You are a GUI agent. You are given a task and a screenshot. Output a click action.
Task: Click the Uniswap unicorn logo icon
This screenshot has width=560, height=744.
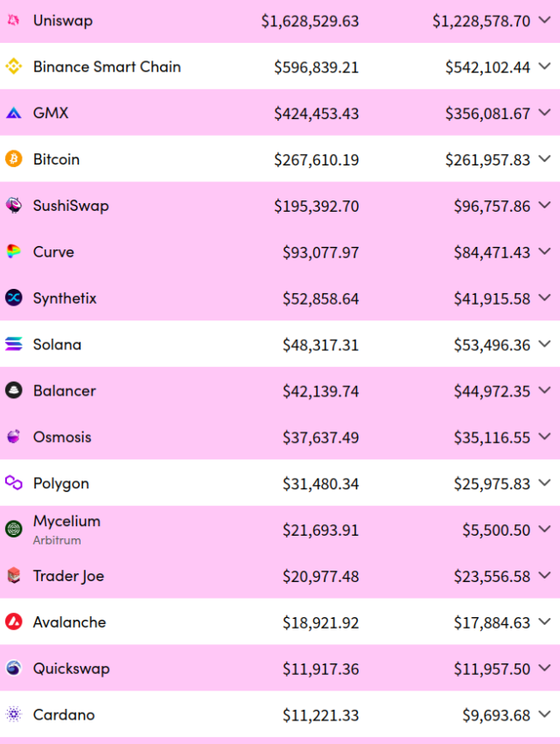coord(13,20)
